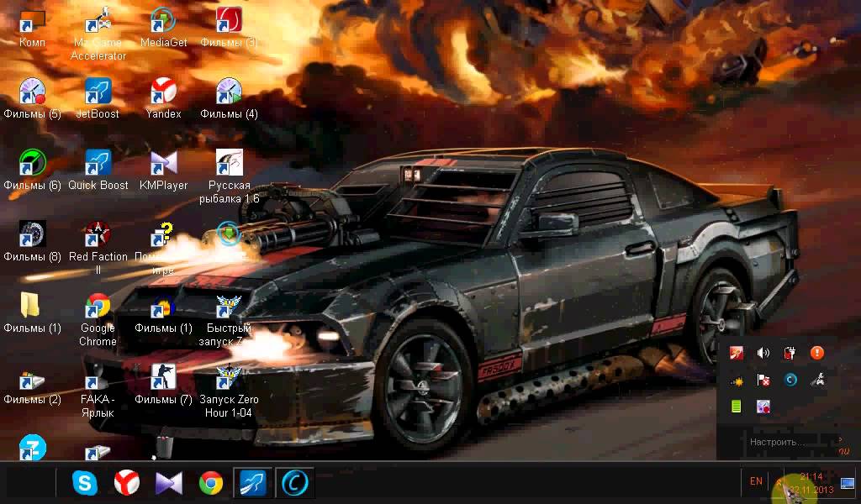This screenshot has height=504, width=861.
Task: Click the yellow sun-burst tray icon
Action: click(737, 380)
